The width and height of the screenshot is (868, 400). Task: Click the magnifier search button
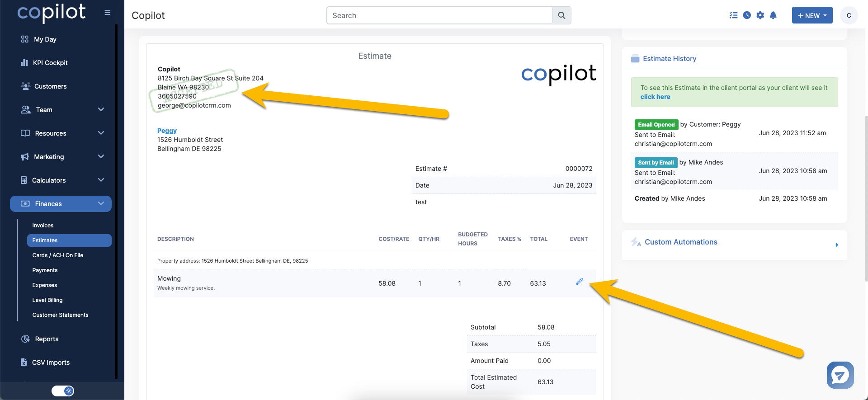(x=561, y=15)
